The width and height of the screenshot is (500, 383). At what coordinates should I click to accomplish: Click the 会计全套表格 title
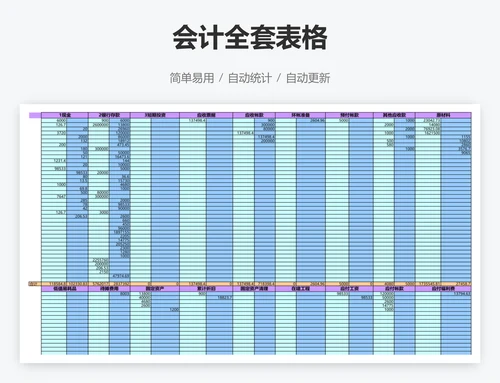click(x=250, y=37)
